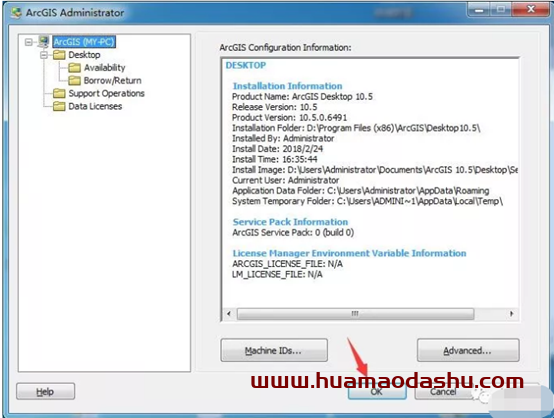Viewport: 554px width, 418px height.
Task: Click the Data Licenses folder icon
Action: point(59,106)
